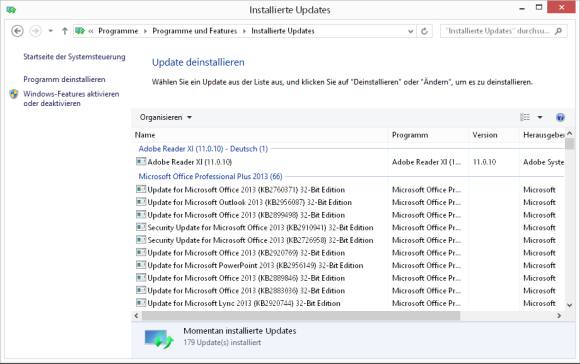Select Office 2013 update KB2889846
This screenshot has width=580, height=364.
(x=246, y=278)
